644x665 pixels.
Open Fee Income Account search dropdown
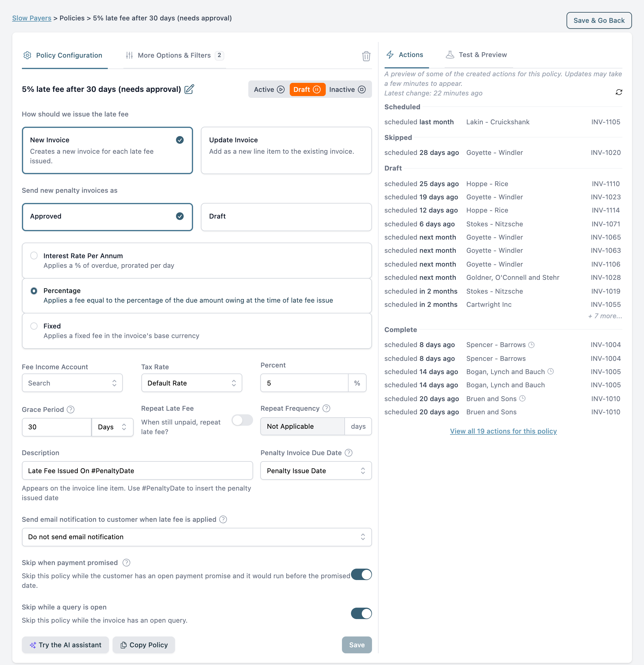tap(72, 383)
